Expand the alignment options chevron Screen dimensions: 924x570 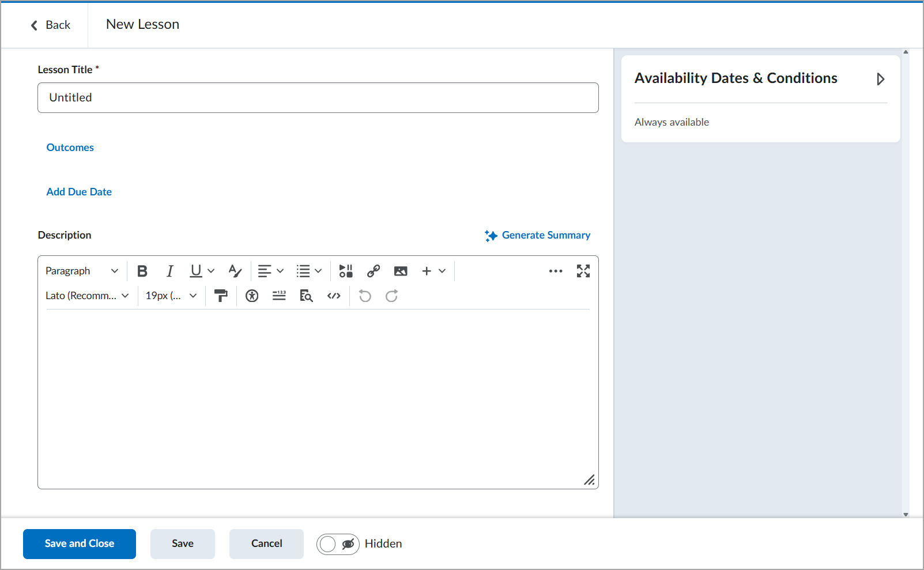click(280, 271)
